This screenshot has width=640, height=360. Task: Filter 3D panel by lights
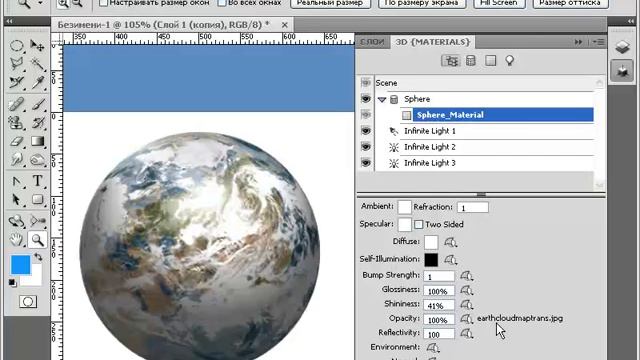point(510,61)
